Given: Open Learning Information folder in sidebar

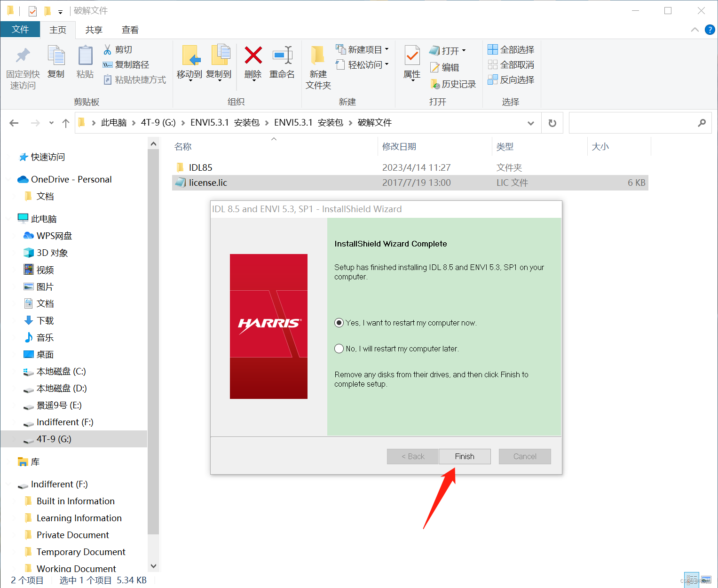Looking at the screenshot, I should (x=79, y=518).
